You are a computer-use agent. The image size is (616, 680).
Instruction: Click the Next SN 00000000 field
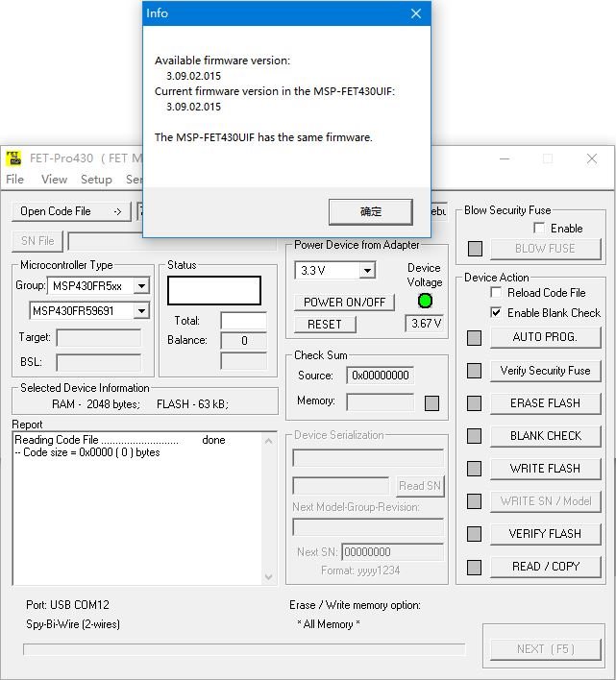pyautogui.click(x=393, y=552)
